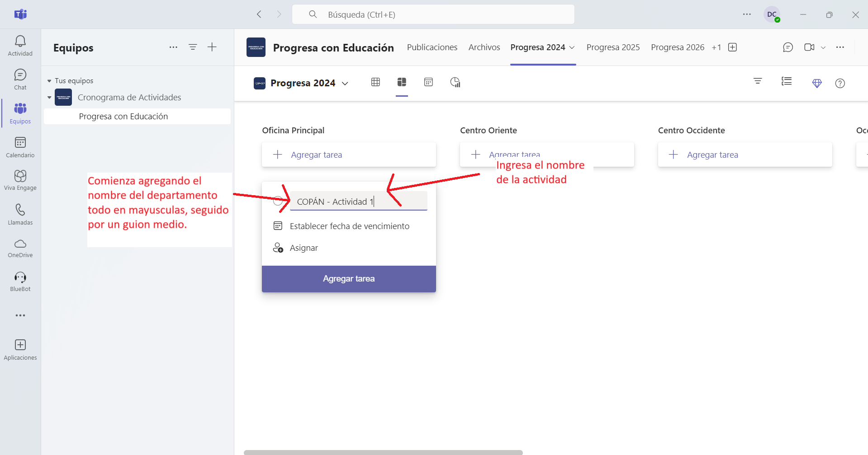
Task: Open Progresa 2024 plan name dropdown
Action: point(345,83)
